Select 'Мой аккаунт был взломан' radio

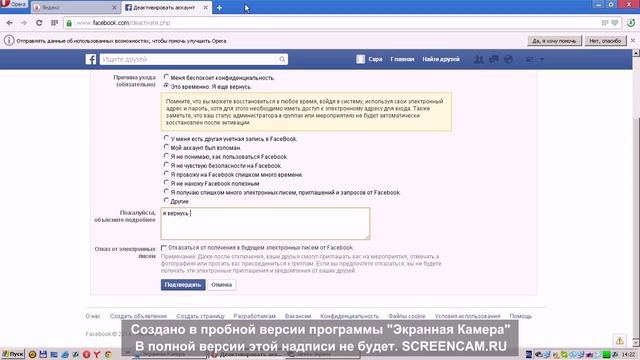tap(166, 147)
